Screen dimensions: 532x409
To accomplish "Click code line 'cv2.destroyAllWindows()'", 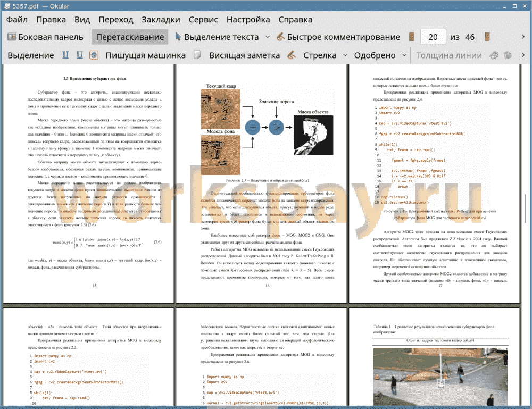I will [x=405, y=203].
